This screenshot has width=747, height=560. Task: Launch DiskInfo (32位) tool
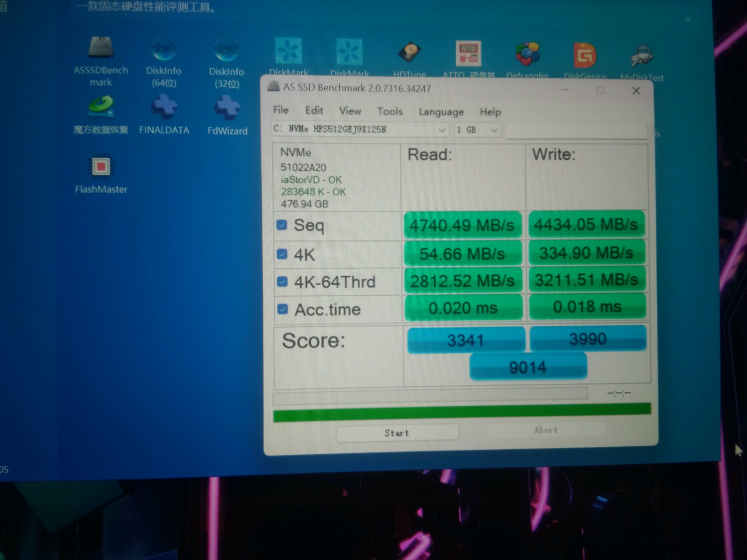pyautogui.click(x=227, y=50)
